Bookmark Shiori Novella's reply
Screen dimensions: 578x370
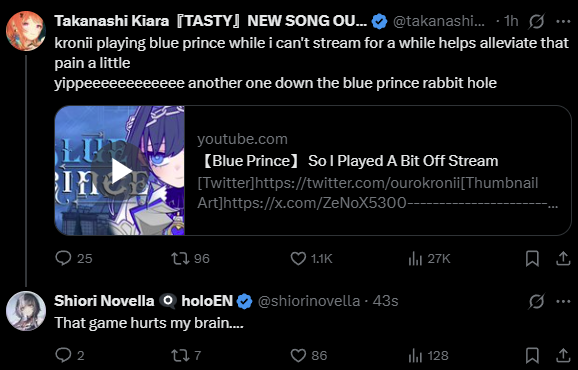pyautogui.click(x=532, y=355)
